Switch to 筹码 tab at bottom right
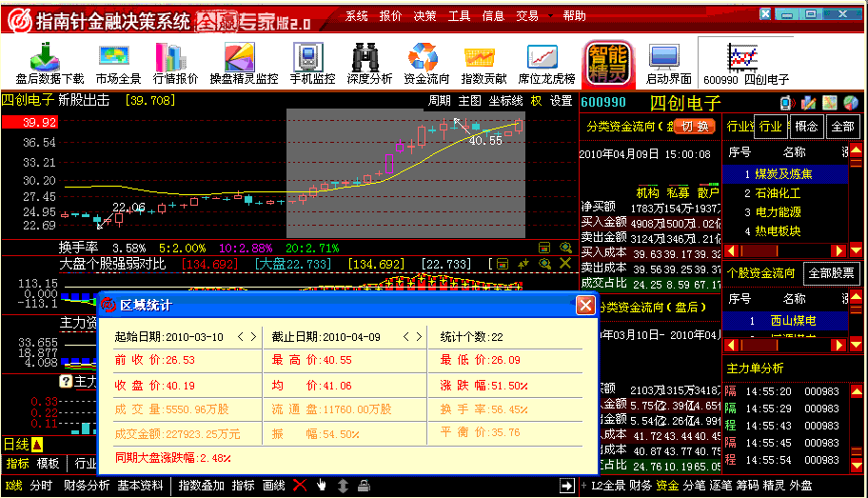The width and height of the screenshot is (868, 498). 747,486
